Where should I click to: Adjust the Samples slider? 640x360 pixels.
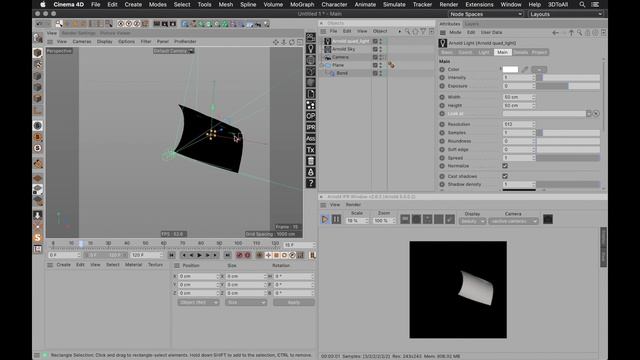point(568,133)
